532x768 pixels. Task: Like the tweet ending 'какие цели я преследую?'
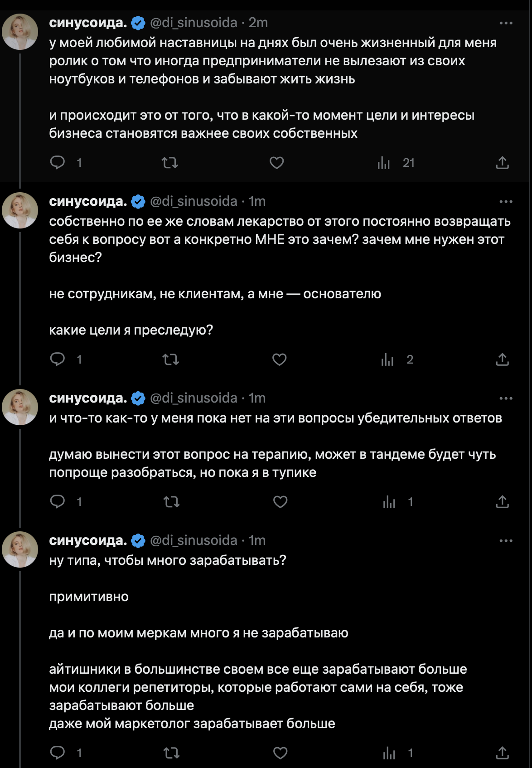point(279,360)
